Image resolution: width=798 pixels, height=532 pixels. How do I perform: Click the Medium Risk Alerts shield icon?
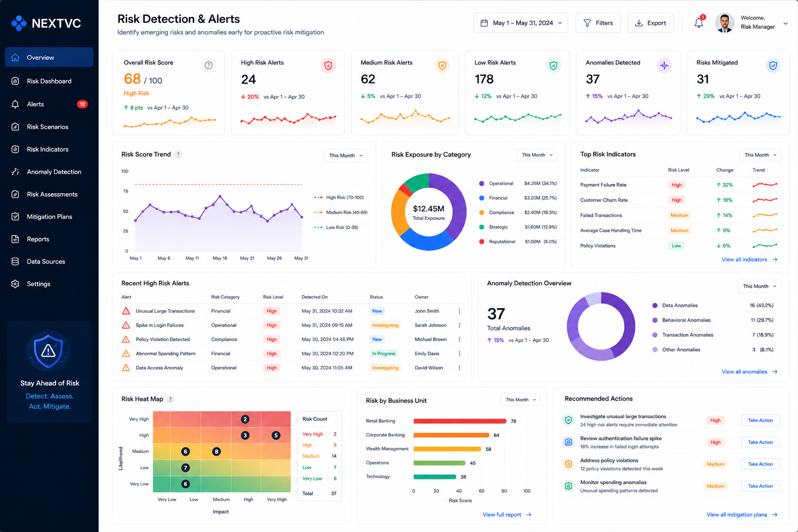point(442,65)
